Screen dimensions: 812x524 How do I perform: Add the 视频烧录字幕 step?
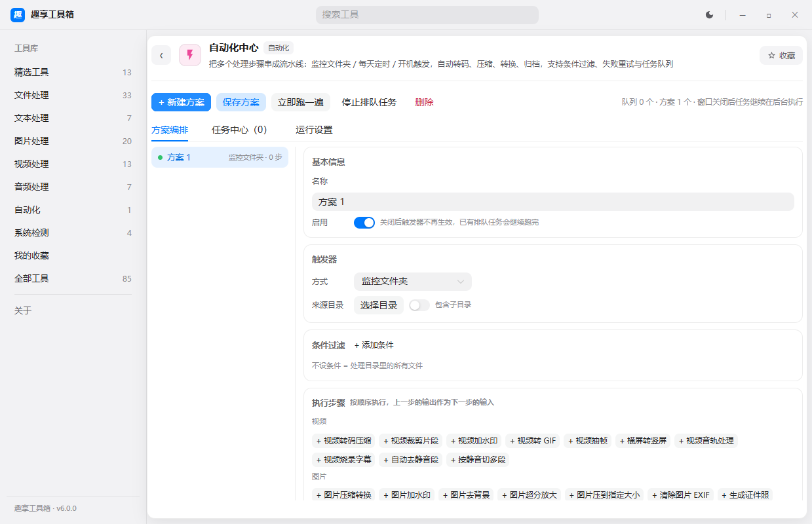pyautogui.click(x=344, y=460)
